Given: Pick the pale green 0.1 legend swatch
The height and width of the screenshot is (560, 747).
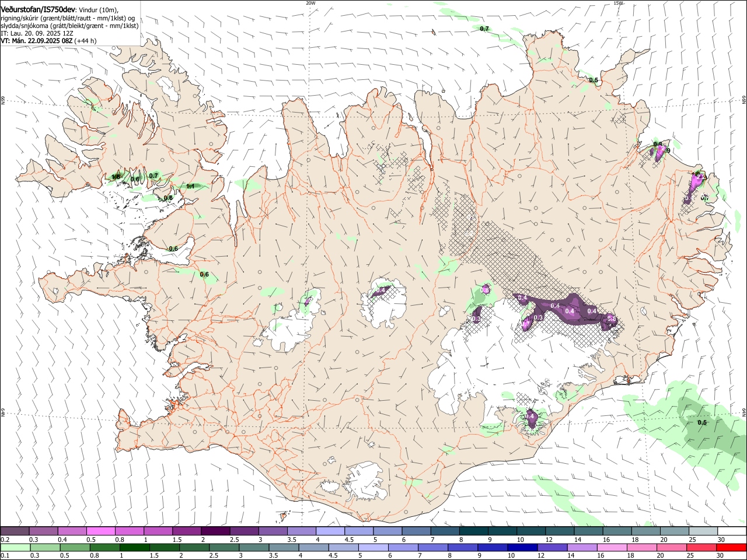Looking at the screenshot, I should 15,547.
